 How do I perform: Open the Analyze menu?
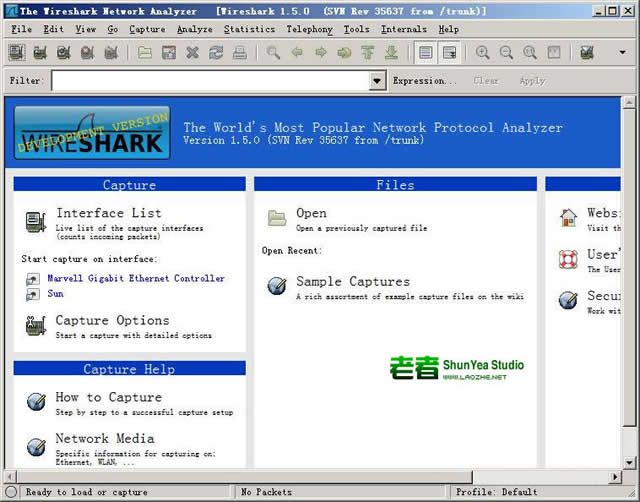(195, 29)
